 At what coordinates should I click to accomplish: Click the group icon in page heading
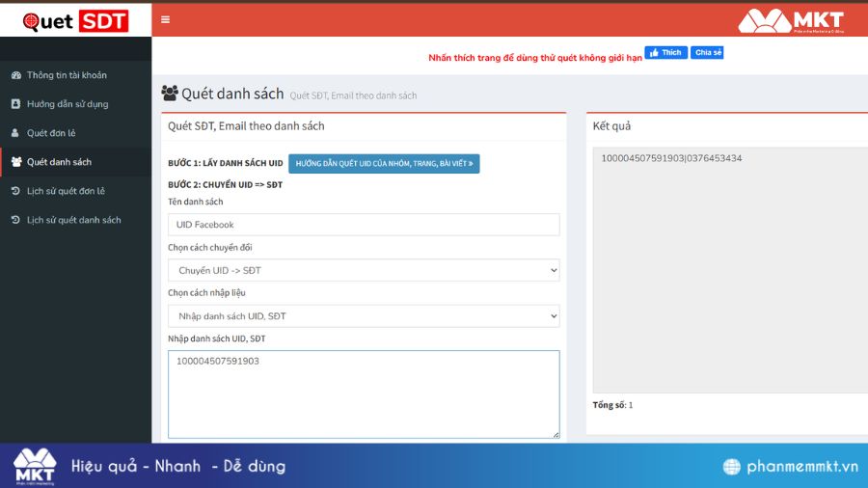(170, 93)
